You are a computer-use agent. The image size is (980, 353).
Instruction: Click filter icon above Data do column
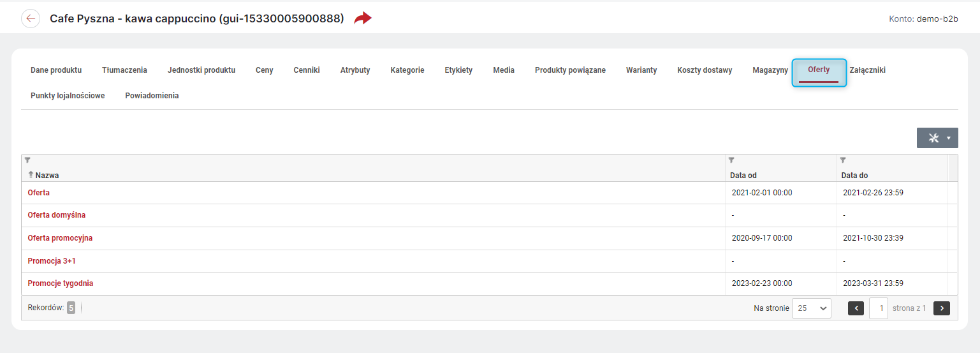click(x=843, y=160)
